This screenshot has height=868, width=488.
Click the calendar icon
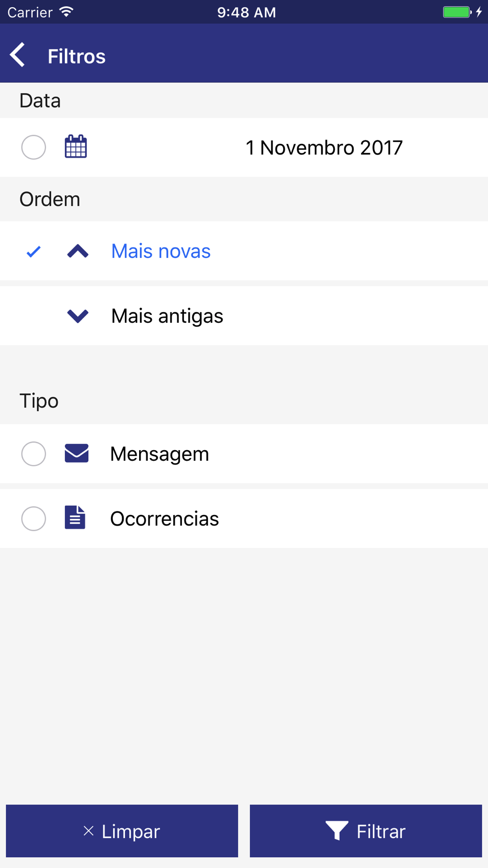76,147
